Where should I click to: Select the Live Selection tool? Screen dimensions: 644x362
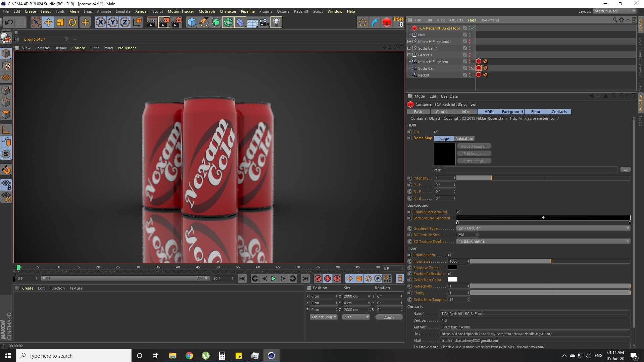point(36,22)
